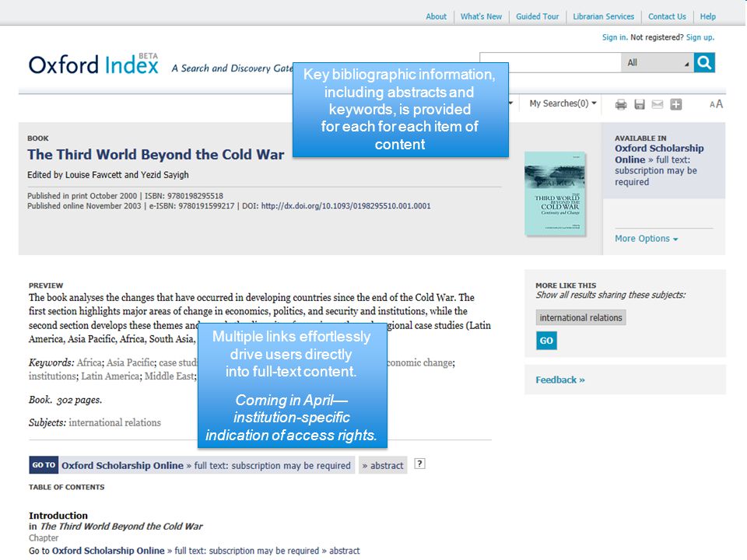Image resolution: width=747 pixels, height=560 pixels.
Task: Open Librarian Services
Action: [x=603, y=16]
